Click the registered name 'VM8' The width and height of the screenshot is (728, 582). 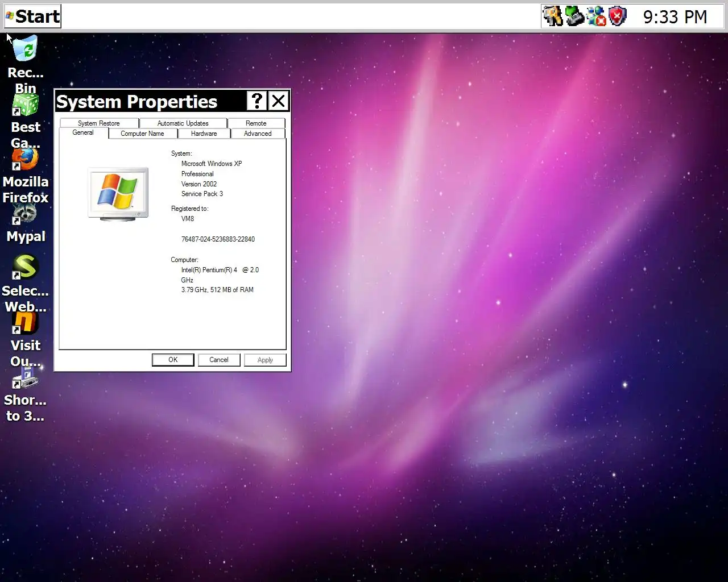coord(188,219)
